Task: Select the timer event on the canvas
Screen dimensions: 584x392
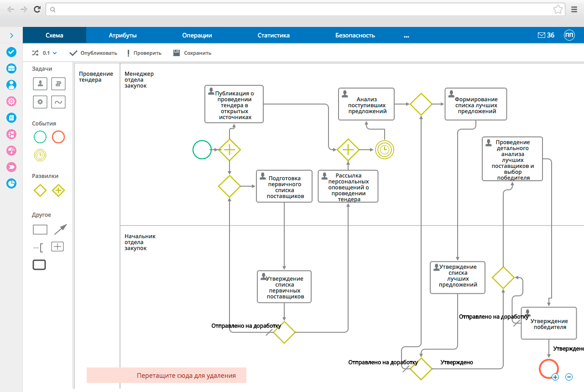Action: 385,149
